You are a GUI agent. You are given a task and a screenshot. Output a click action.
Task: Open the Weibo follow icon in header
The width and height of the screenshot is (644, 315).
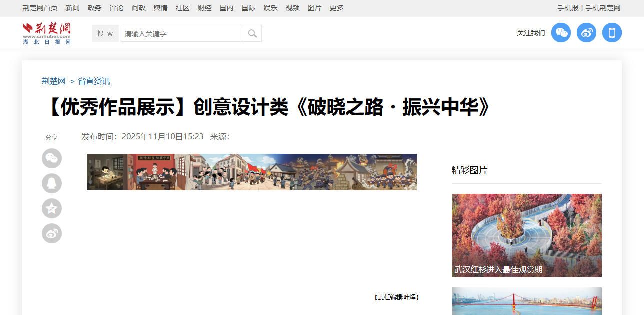click(586, 33)
